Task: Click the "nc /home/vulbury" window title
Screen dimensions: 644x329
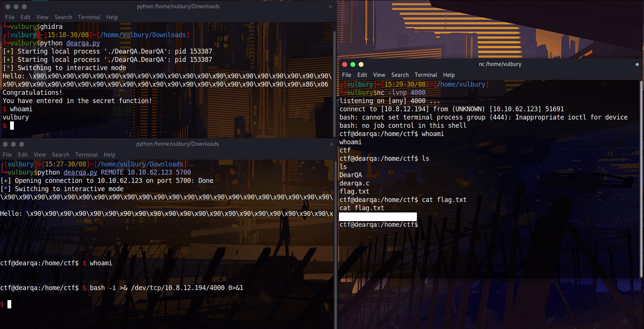Action: pos(500,64)
